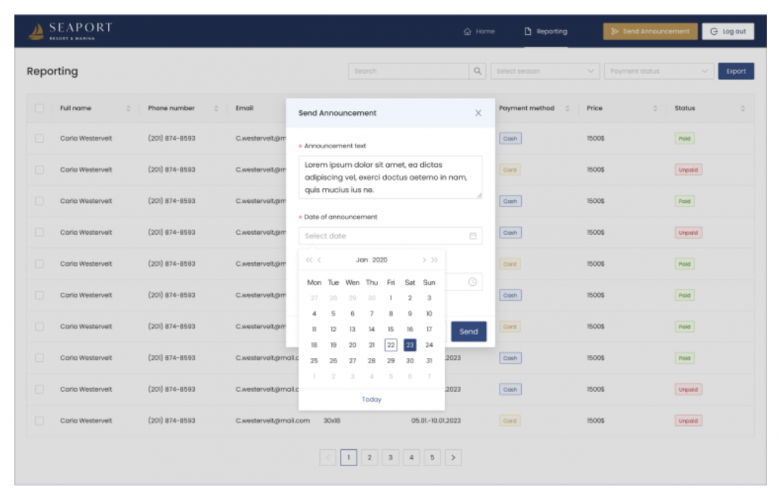Close the Send Announcement dialog
Screen dimensions: 780x500
pos(478,113)
